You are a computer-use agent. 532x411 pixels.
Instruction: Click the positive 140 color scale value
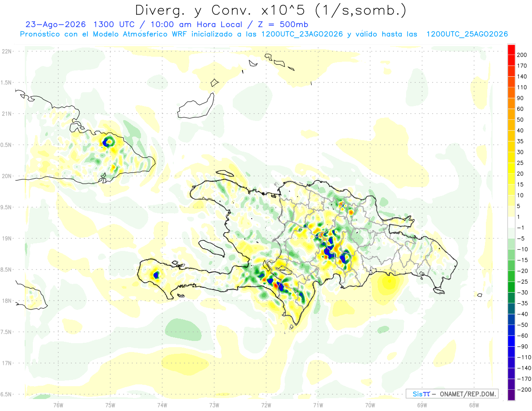click(x=522, y=76)
